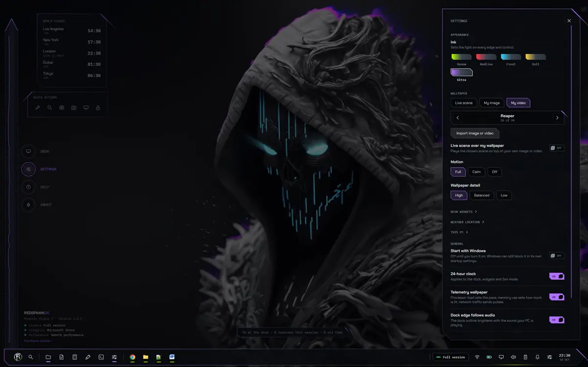Set Motion to Off

494,172
